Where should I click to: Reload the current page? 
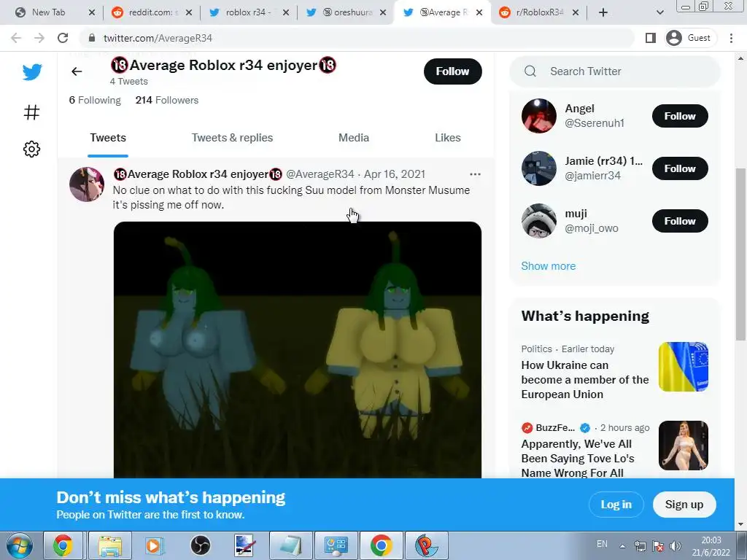pos(63,38)
